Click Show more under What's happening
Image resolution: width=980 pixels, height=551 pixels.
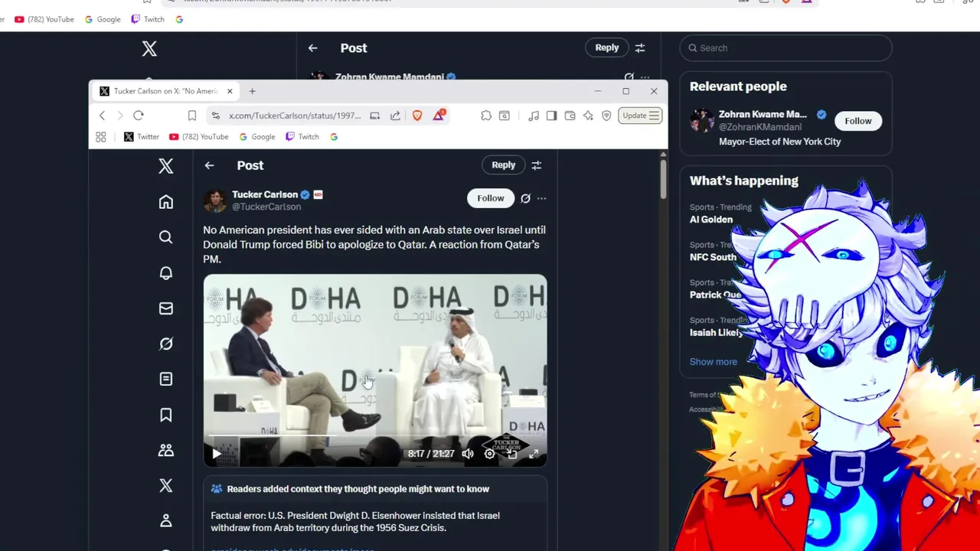click(714, 362)
